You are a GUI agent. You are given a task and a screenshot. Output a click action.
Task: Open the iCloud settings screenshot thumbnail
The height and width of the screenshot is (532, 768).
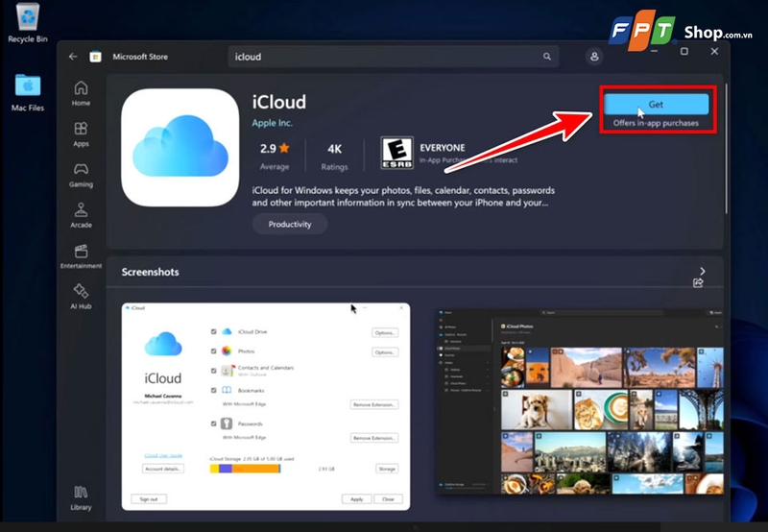[266, 406]
